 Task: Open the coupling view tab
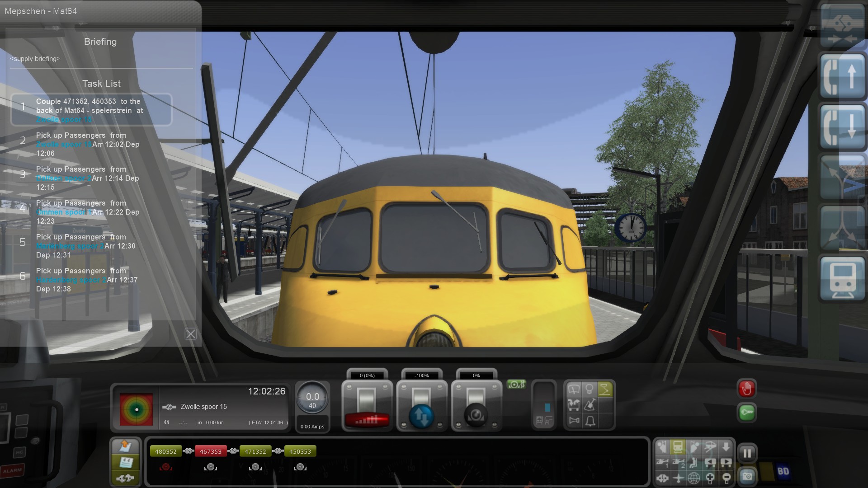(x=125, y=478)
